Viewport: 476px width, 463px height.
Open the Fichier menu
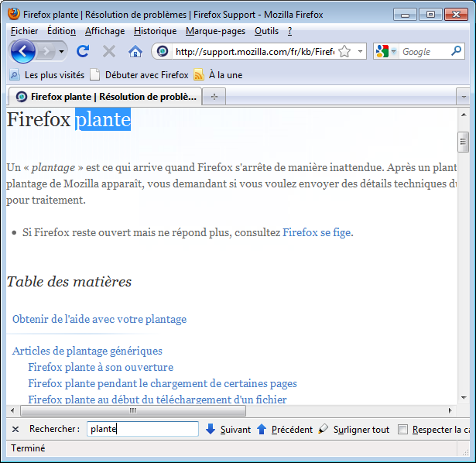[x=24, y=31]
